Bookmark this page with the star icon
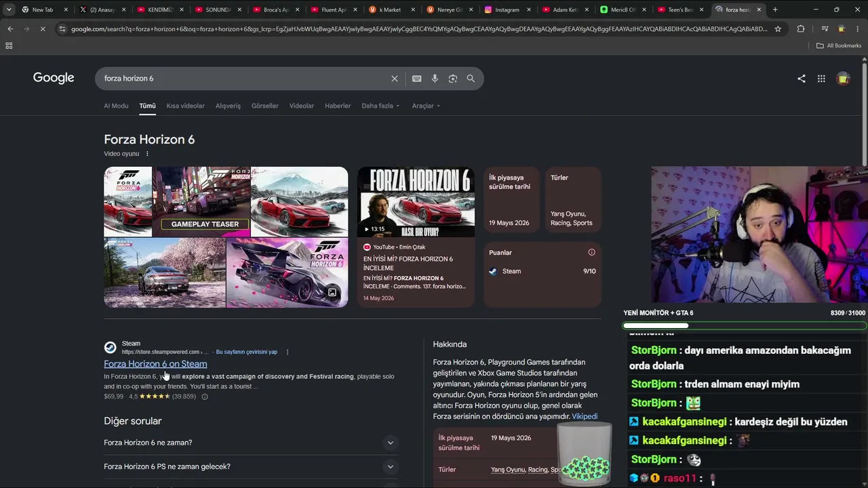 [778, 29]
